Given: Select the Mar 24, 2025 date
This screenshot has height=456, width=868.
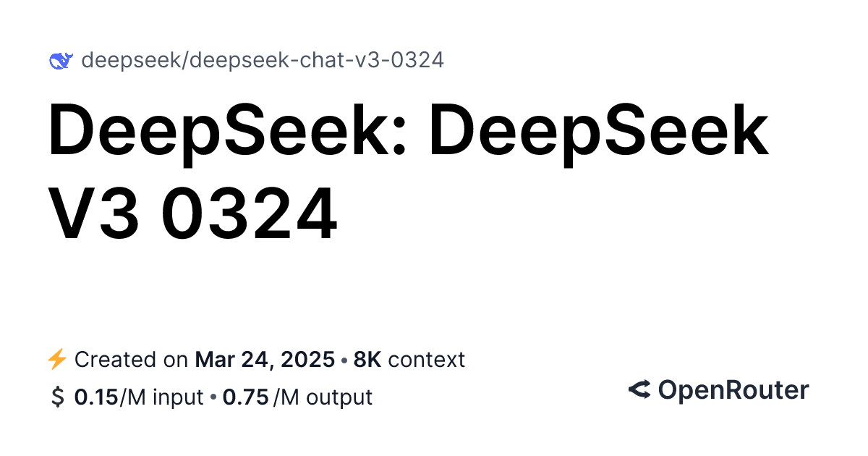Looking at the screenshot, I should 265,359.
